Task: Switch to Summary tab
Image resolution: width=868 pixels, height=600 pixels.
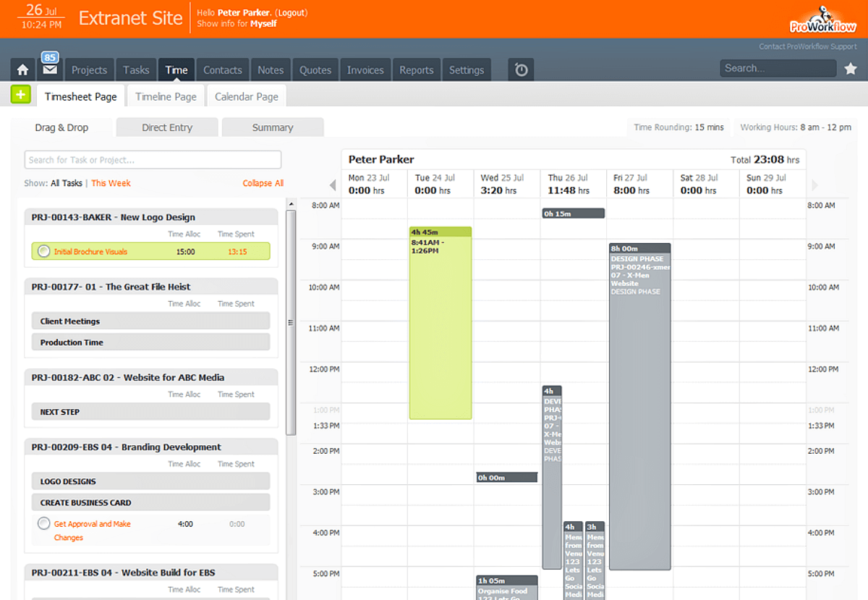Action: (273, 127)
